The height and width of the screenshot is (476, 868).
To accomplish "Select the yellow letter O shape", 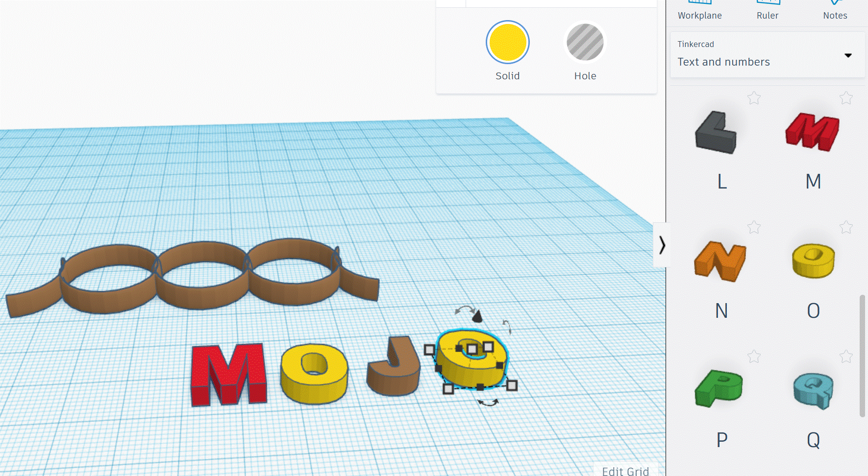I will 813,261.
